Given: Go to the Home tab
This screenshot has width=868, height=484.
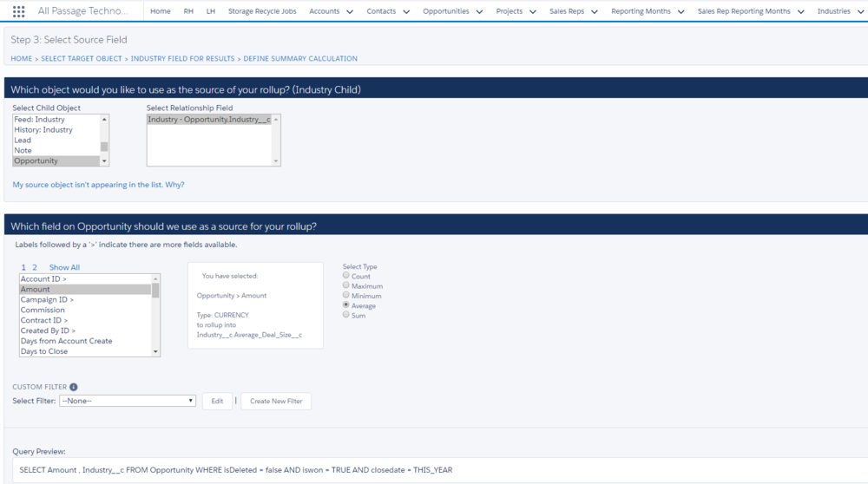Looking at the screenshot, I should click(x=161, y=11).
